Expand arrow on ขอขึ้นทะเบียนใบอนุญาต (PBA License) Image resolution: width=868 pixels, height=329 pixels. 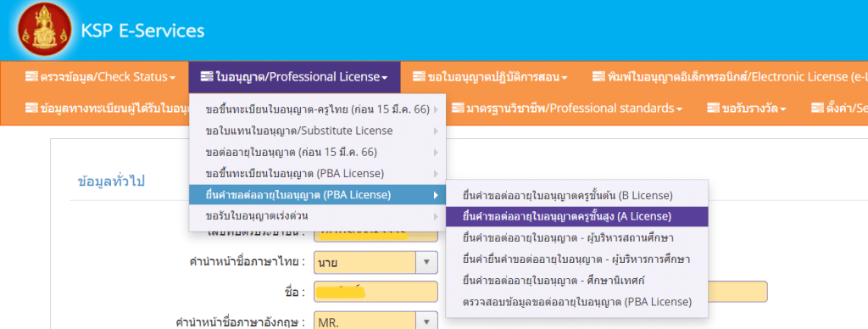tap(437, 174)
